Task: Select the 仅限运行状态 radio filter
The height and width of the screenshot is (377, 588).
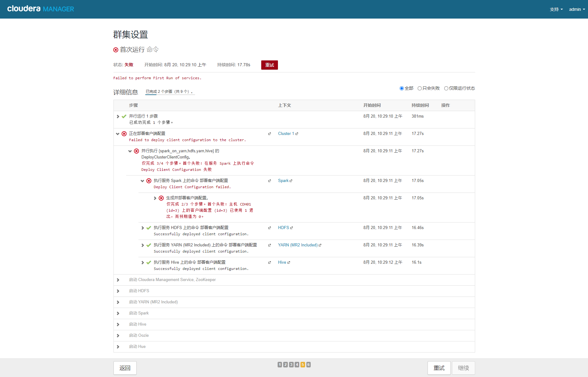Action: 446,88
